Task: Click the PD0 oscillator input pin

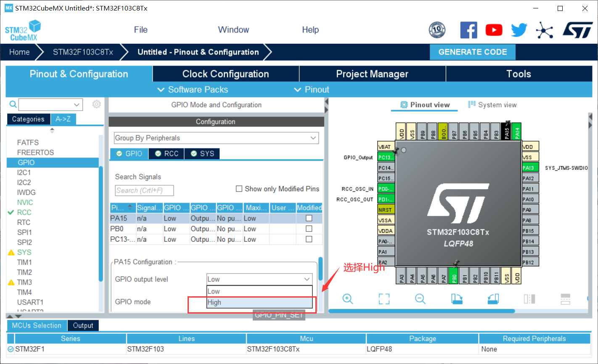Action: [386, 189]
